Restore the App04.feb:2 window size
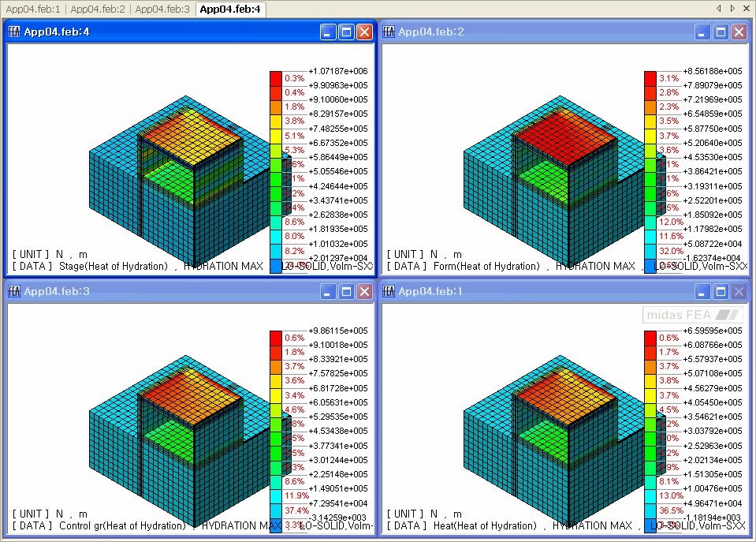Screen dimensions: 756x542 pos(720,32)
